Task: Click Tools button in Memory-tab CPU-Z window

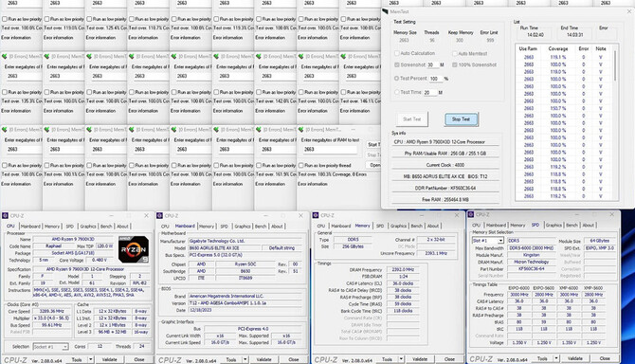Action: 387,358
